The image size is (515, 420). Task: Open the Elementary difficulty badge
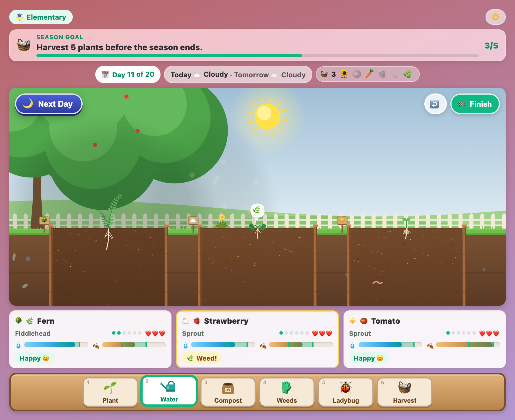41,17
